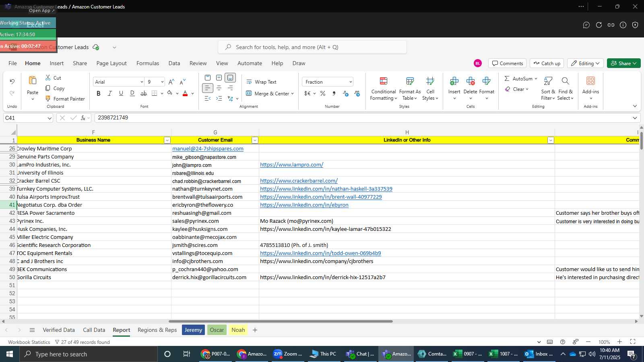Click the comma style icon
Viewport: 644px width, 362px height.
point(334,93)
